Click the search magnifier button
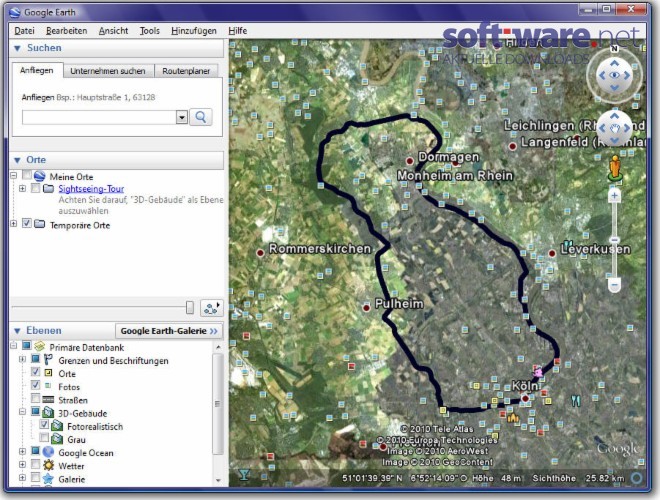Screen dimensions: 660x500 [200, 117]
